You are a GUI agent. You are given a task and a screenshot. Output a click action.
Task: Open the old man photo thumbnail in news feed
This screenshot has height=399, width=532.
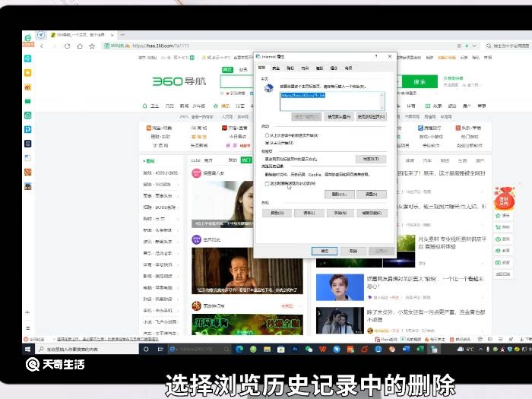point(247,271)
